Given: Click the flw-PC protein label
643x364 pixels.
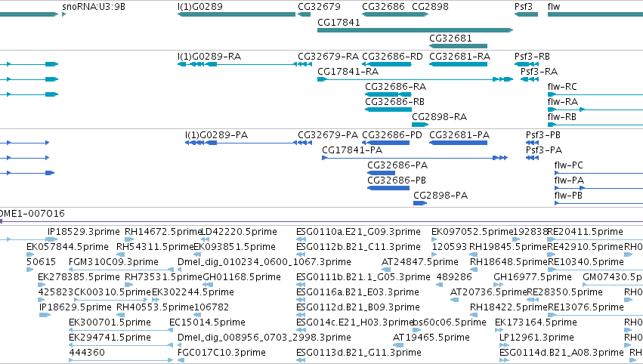Looking at the screenshot, I should (568, 165).
